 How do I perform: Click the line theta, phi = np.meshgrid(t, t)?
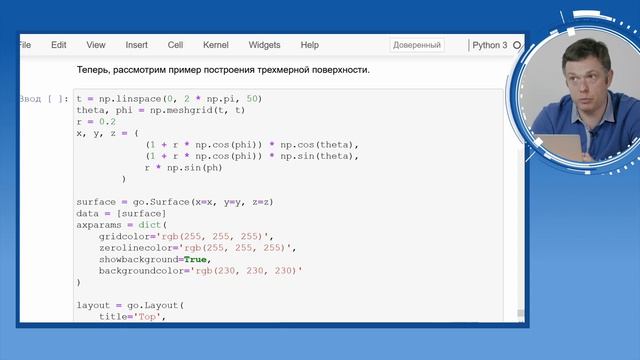point(160,110)
